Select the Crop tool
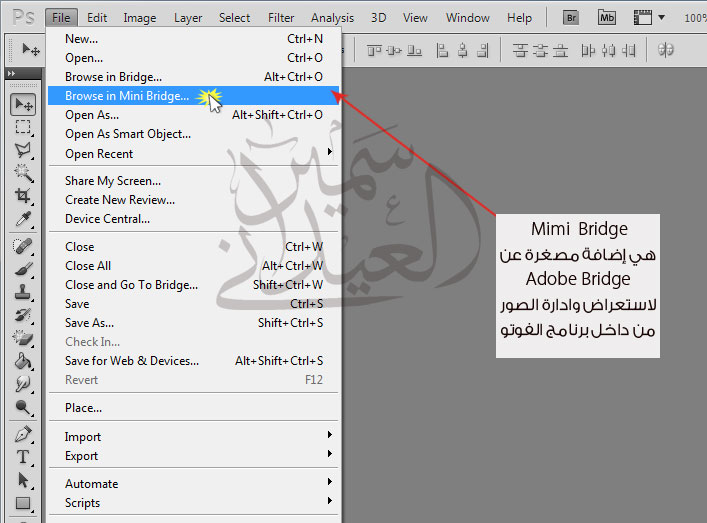 pos(23,196)
